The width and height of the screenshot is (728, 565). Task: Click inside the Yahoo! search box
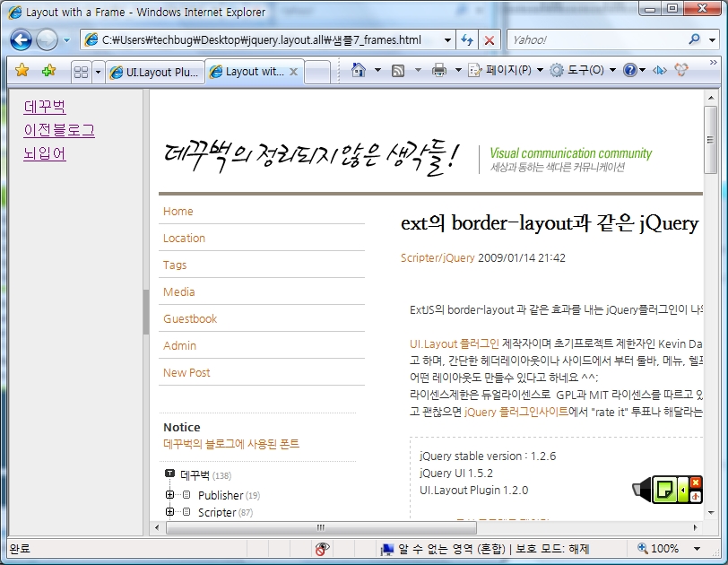point(595,40)
